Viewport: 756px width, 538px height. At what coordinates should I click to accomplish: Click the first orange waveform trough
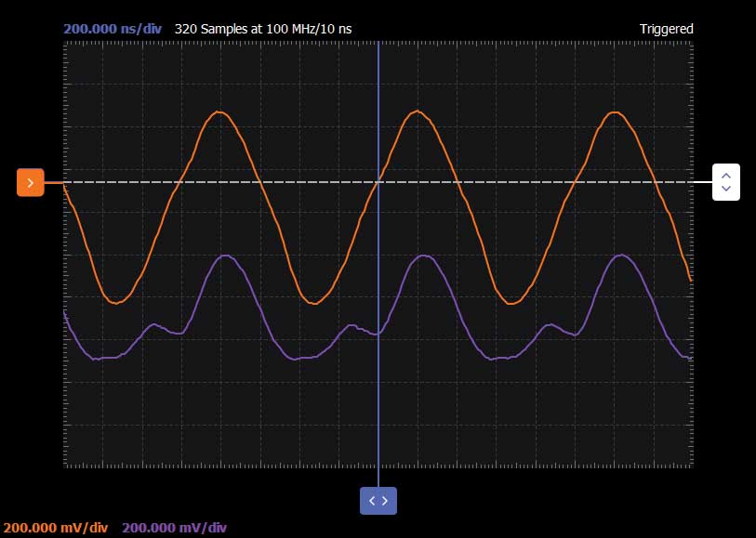pos(116,303)
